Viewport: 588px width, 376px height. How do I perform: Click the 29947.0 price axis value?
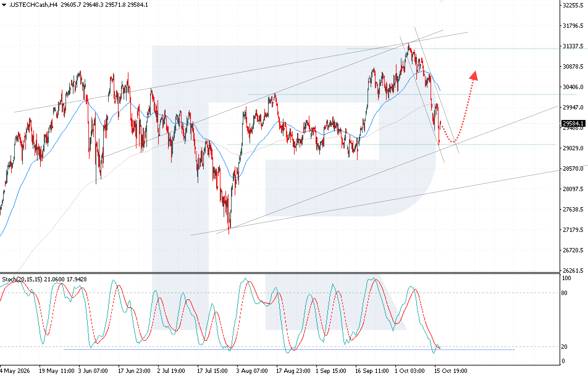[573, 107]
